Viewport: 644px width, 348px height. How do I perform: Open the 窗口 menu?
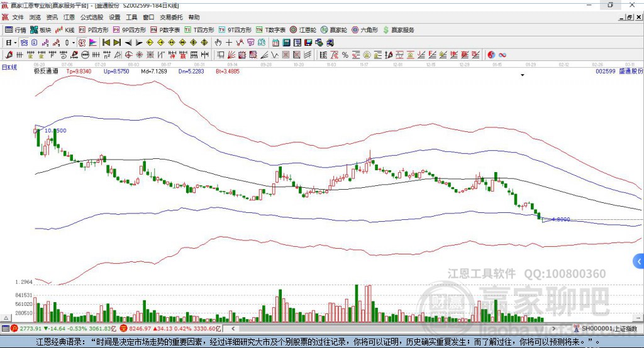click(148, 17)
